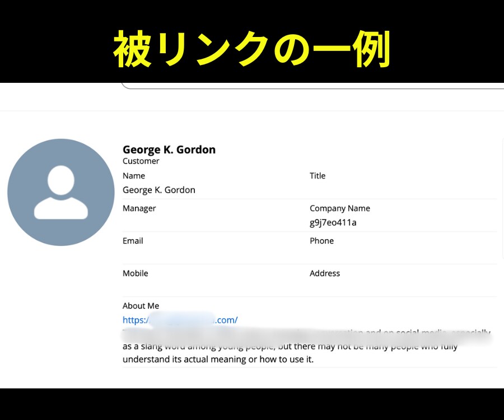Click the text 'understand its actual meaning'
Image resolution: width=504 pixels, height=420 pixels.
[x=185, y=360]
